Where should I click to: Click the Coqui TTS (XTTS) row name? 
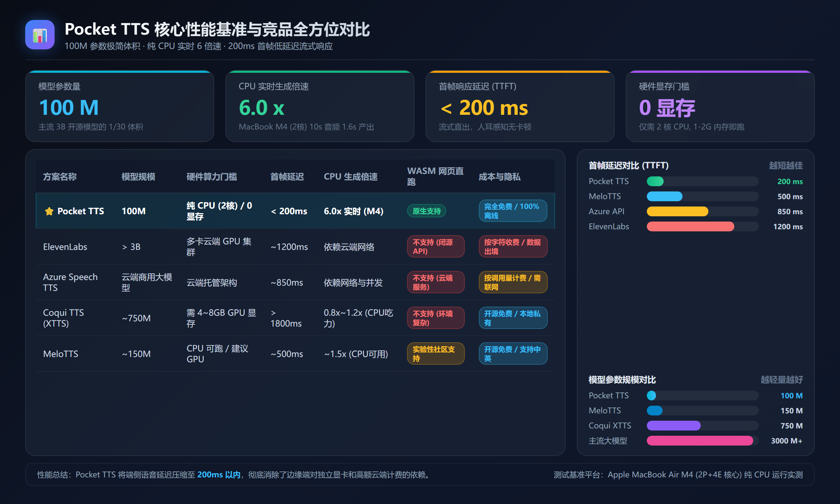pyautogui.click(x=63, y=318)
